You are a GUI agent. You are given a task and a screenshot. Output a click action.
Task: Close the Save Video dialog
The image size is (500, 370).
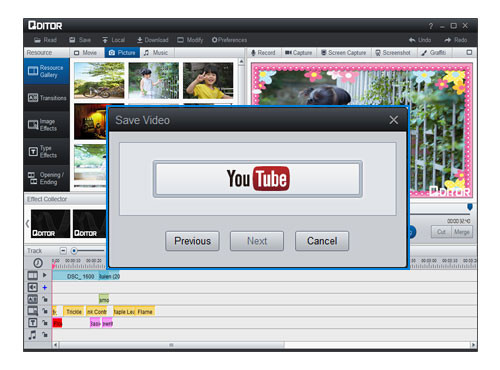[x=394, y=120]
